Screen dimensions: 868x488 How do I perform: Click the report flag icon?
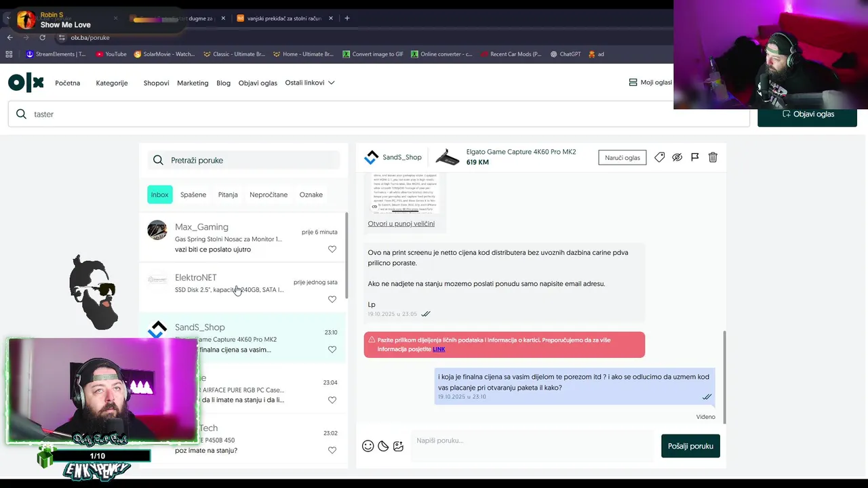coord(695,157)
